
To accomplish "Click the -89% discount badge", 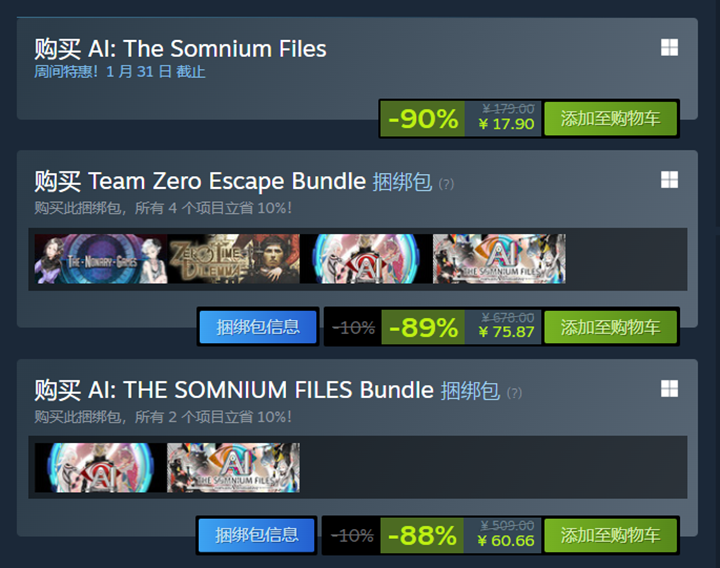I will (x=423, y=327).
